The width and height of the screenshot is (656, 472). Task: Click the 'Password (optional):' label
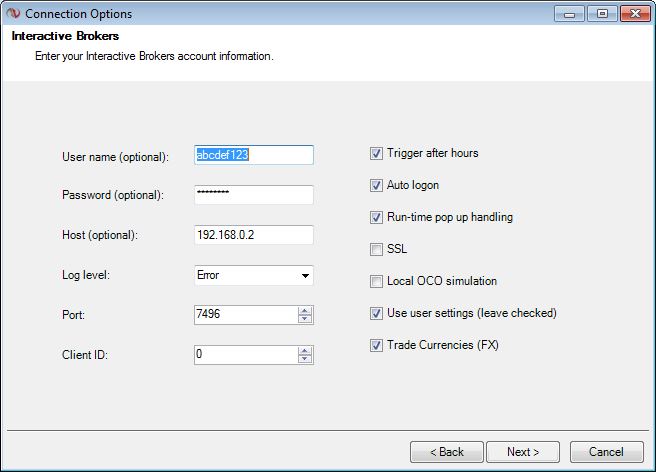click(113, 195)
